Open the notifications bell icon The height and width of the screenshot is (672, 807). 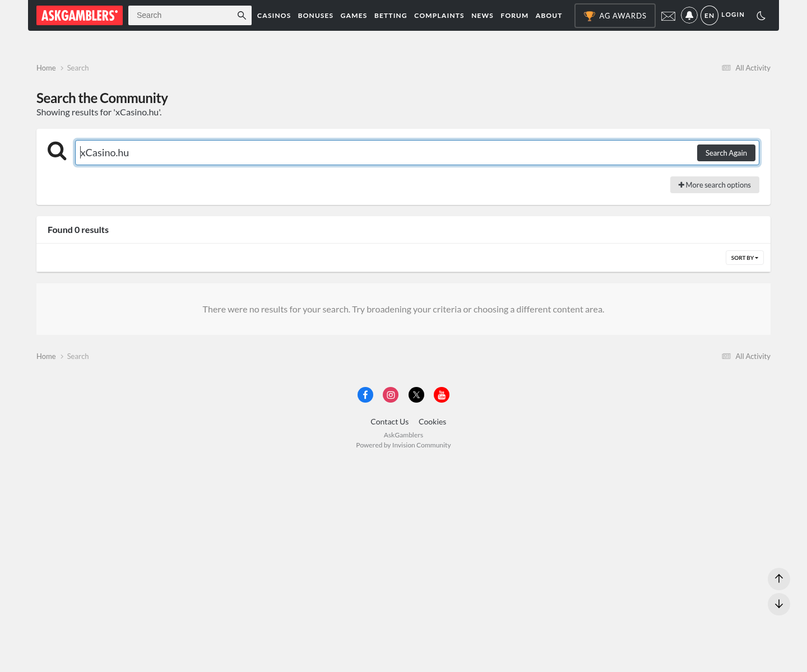pyautogui.click(x=689, y=15)
